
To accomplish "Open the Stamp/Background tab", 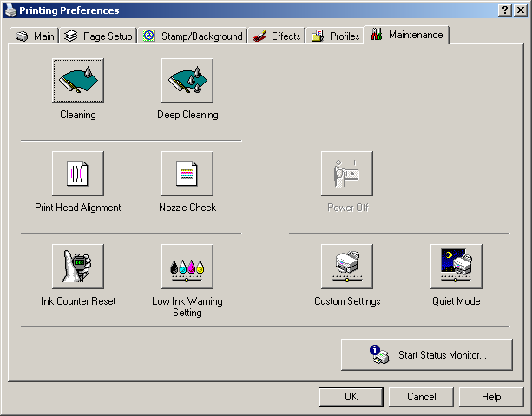I will 193,36.
